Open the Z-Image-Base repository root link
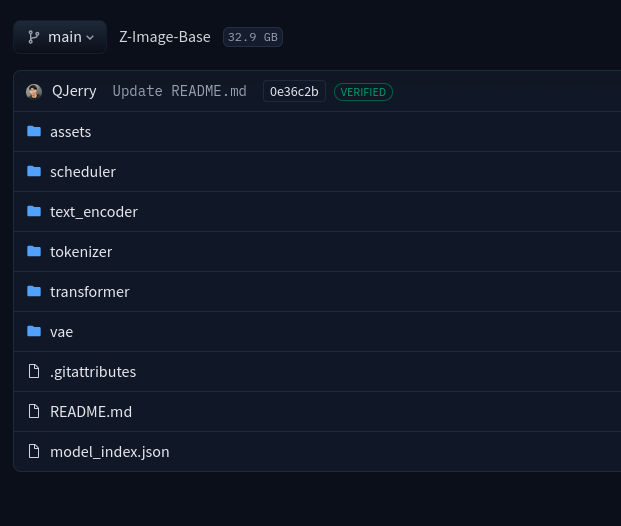 coord(165,37)
